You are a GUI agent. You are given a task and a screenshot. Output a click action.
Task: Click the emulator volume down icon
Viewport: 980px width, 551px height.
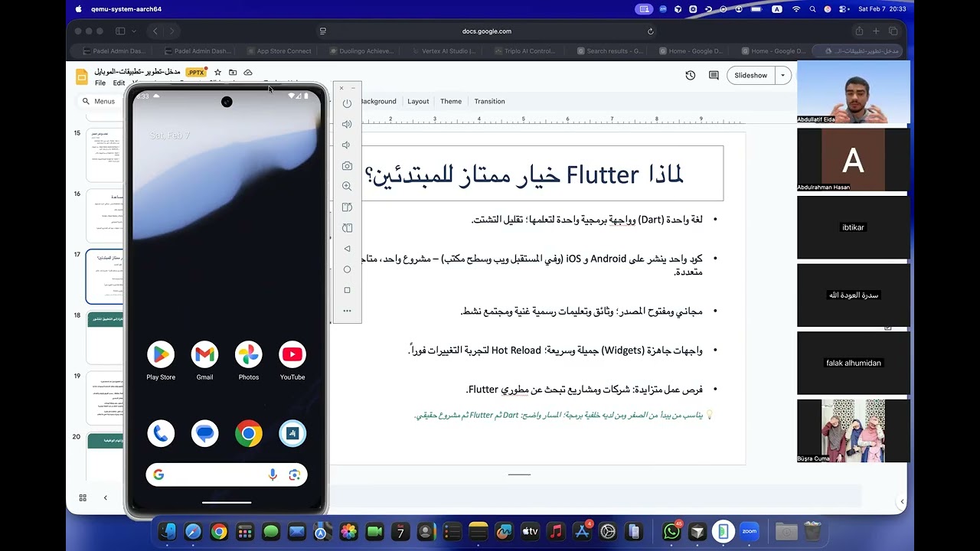tap(347, 145)
